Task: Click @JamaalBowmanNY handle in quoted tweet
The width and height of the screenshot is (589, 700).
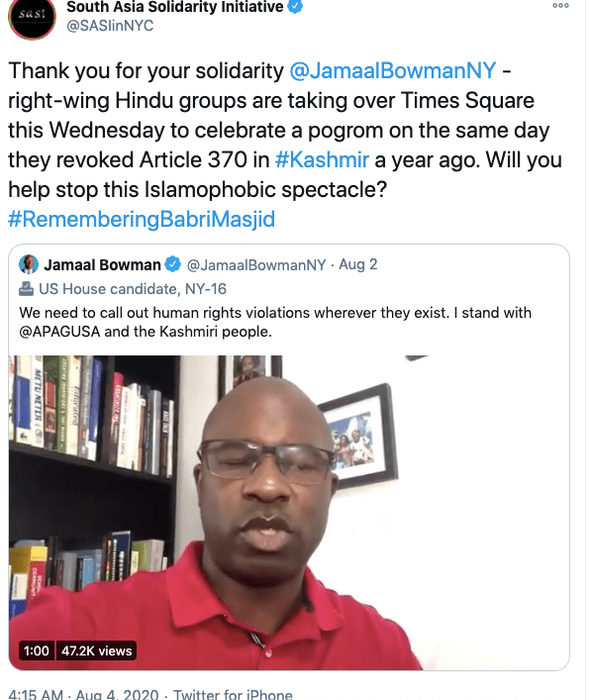Action: (256, 264)
